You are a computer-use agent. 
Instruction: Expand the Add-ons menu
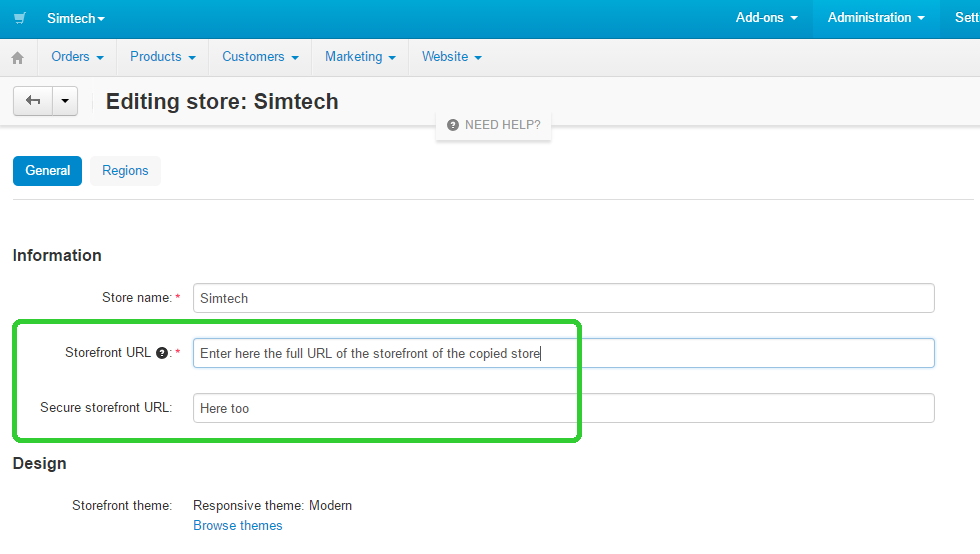[766, 18]
